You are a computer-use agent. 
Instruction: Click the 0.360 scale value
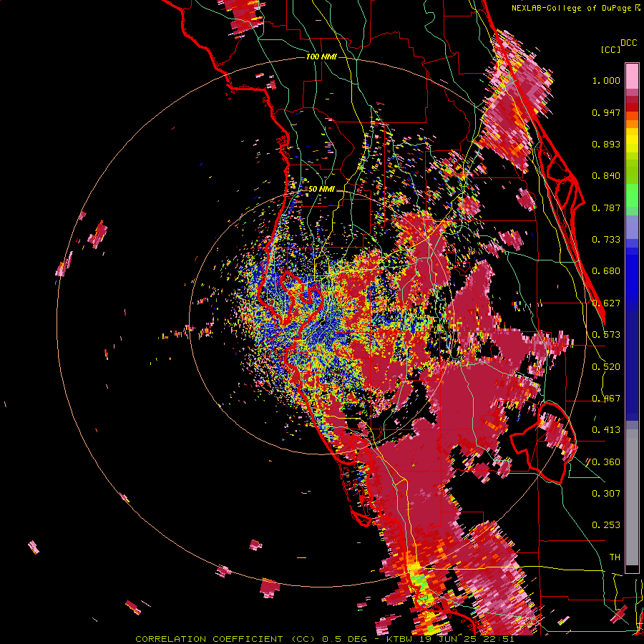coord(606,462)
